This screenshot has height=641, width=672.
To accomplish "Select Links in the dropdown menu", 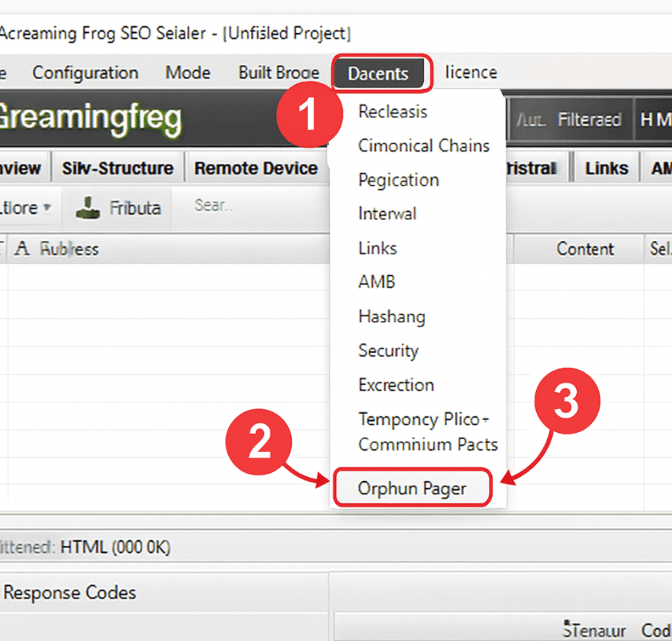I will tap(378, 248).
